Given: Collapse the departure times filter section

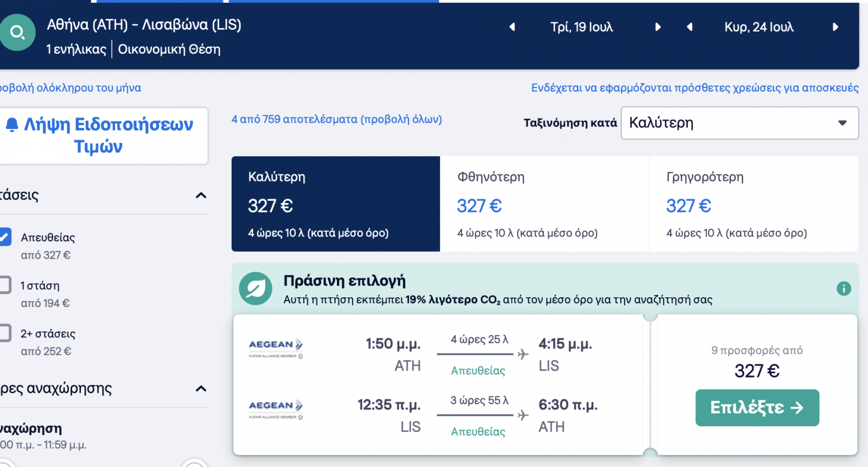Looking at the screenshot, I should [x=201, y=388].
